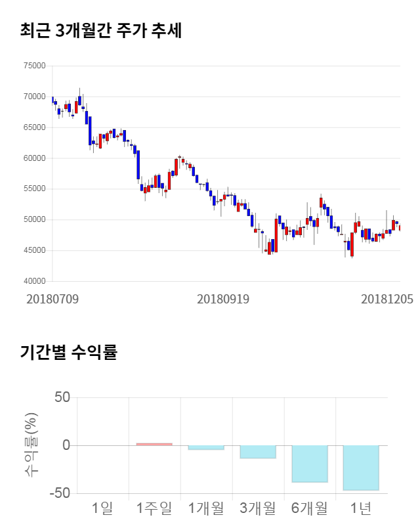Click the 기간별 수익률 heading

point(69,352)
